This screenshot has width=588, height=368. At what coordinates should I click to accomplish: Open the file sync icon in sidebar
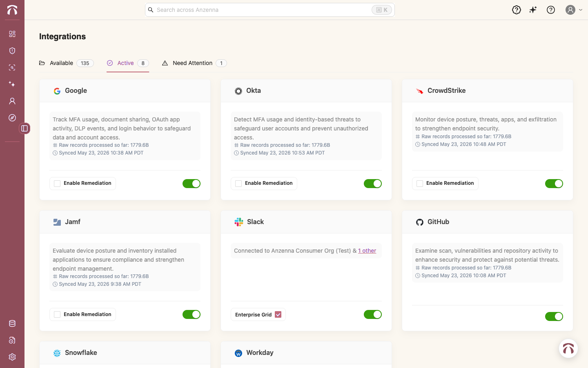point(12,340)
